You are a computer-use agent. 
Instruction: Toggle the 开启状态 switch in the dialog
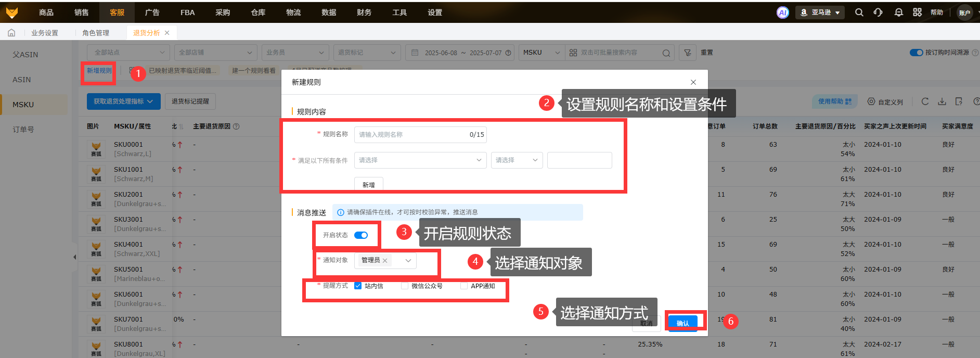(361, 235)
